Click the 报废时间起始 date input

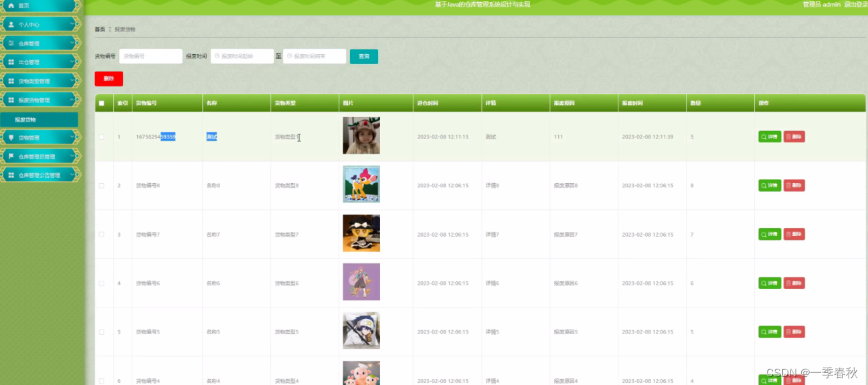coord(242,56)
